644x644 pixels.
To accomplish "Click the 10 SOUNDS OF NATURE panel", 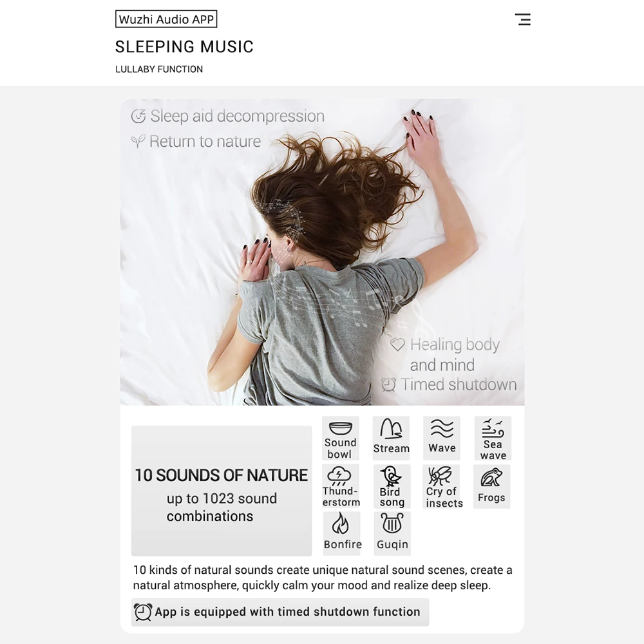I will coord(222,490).
